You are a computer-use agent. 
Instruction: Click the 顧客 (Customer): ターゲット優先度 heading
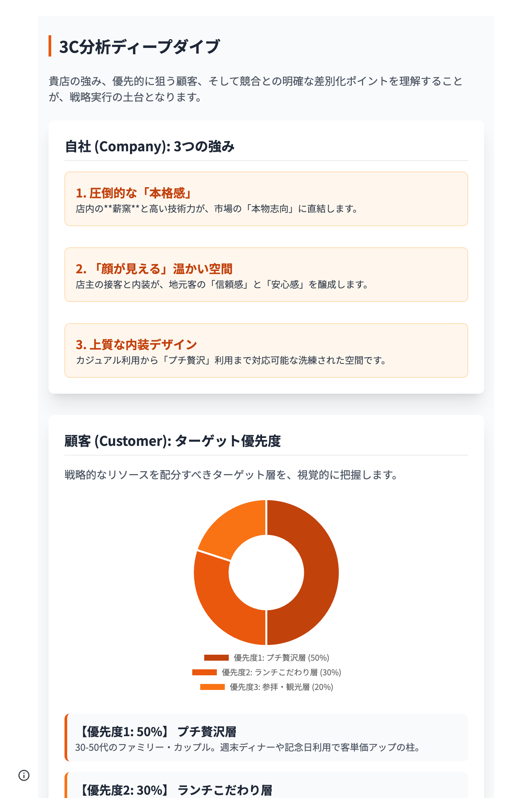pos(172,441)
